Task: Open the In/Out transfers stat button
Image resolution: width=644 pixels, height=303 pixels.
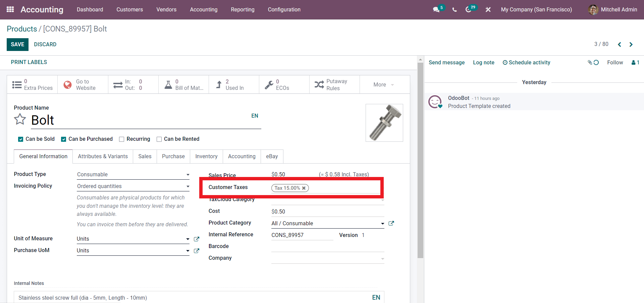Action: (133, 84)
